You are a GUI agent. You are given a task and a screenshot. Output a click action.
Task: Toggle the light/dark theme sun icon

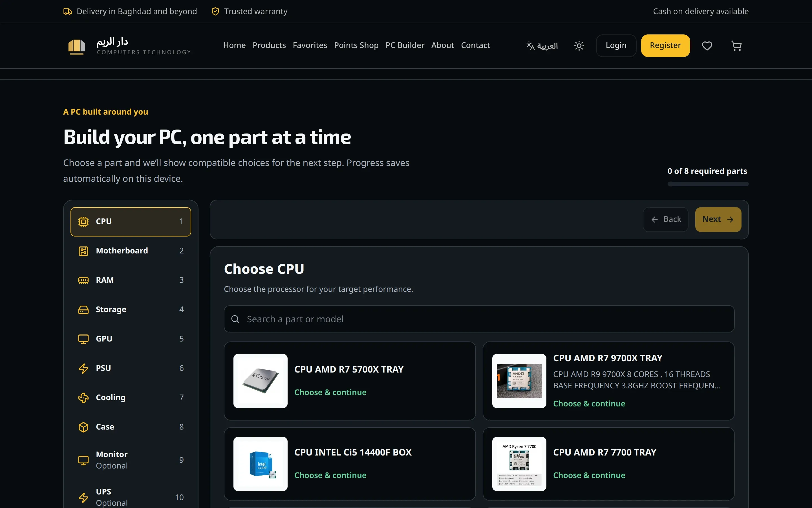[x=579, y=46]
